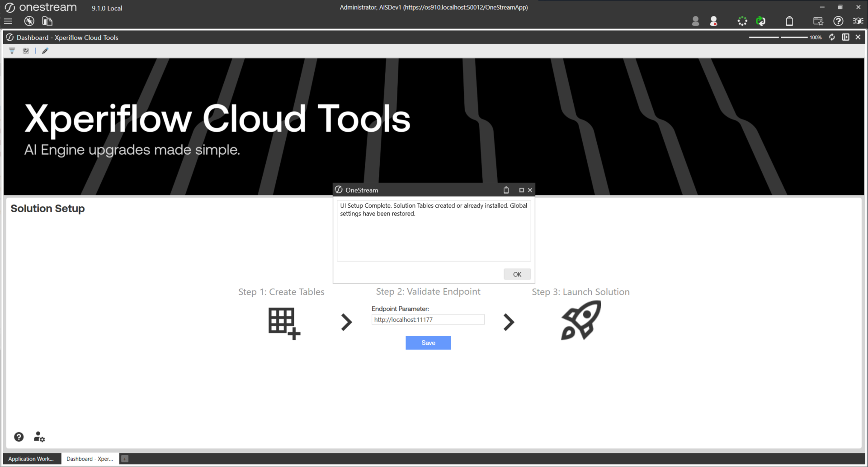Click the user with red X icon
This screenshot has height=467, width=868.
pos(714,21)
